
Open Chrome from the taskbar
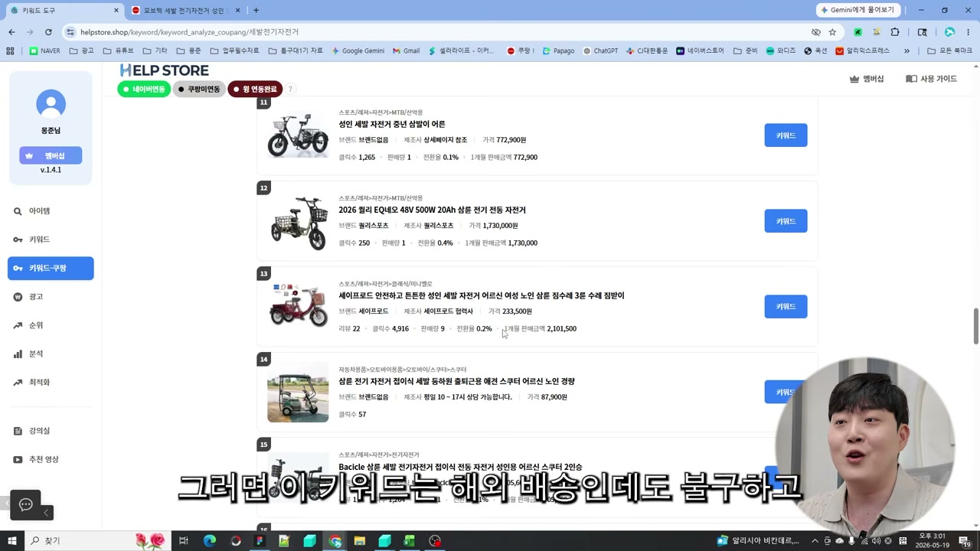coord(335,540)
